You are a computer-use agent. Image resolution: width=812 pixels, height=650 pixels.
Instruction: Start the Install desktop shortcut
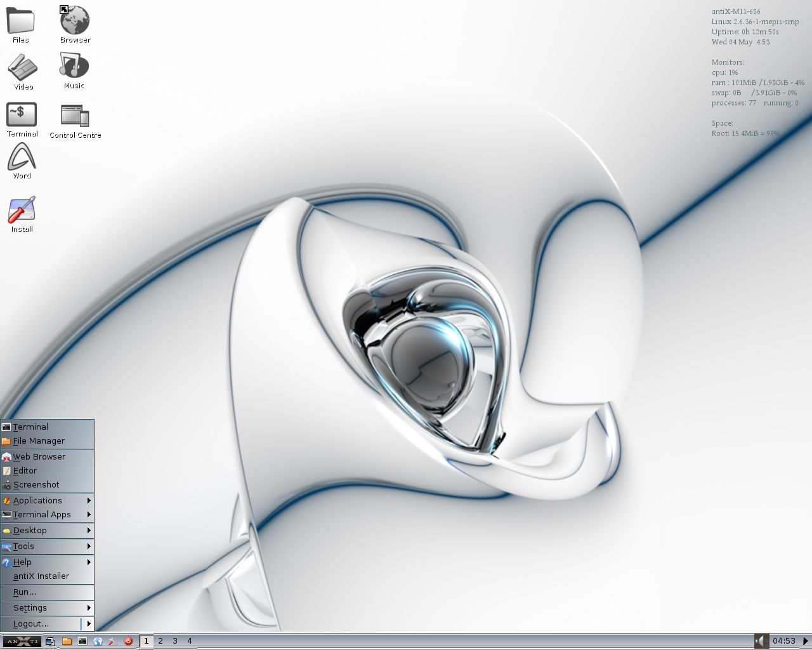click(22, 210)
